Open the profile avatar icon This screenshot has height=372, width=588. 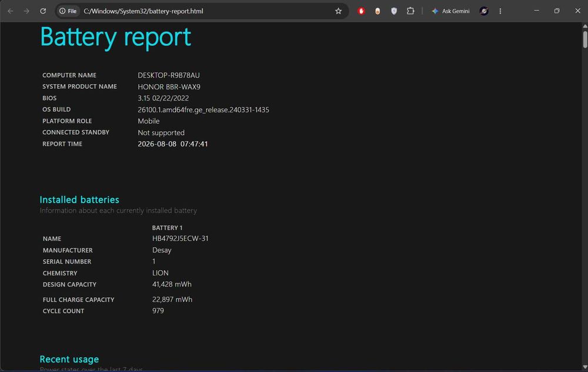[x=484, y=11]
